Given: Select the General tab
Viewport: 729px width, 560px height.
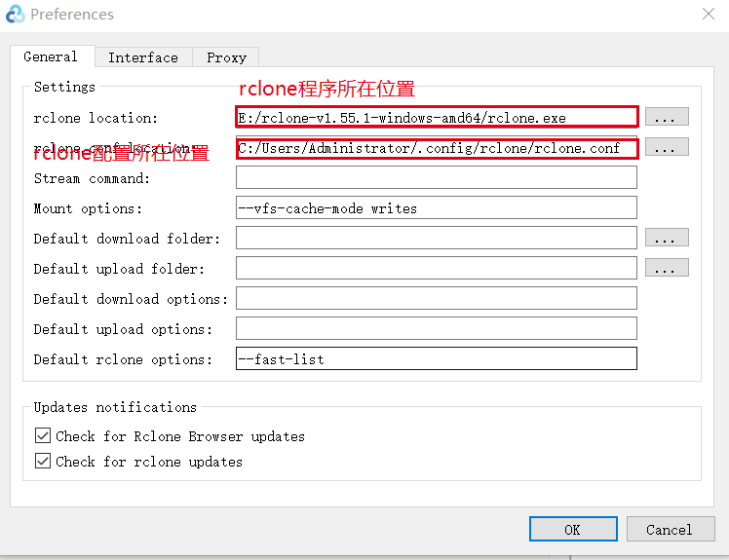Looking at the screenshot, I should coord(51,56).
